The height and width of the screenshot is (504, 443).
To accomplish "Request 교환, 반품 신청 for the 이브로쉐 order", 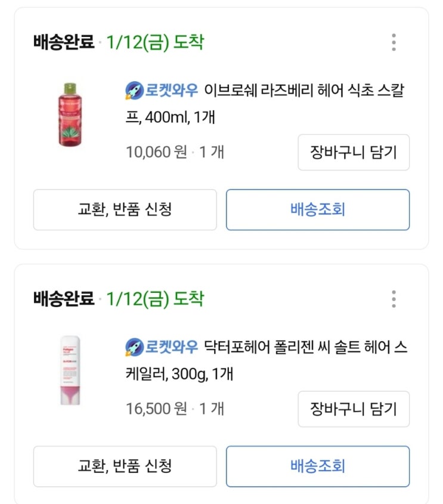I will pyautogui.click(x=125, y=210).
